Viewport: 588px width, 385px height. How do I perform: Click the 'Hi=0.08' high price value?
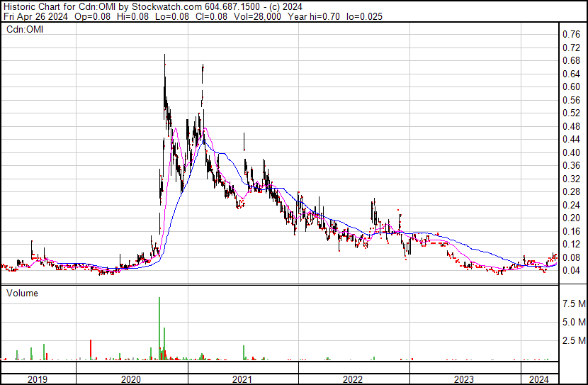point(133,16)
